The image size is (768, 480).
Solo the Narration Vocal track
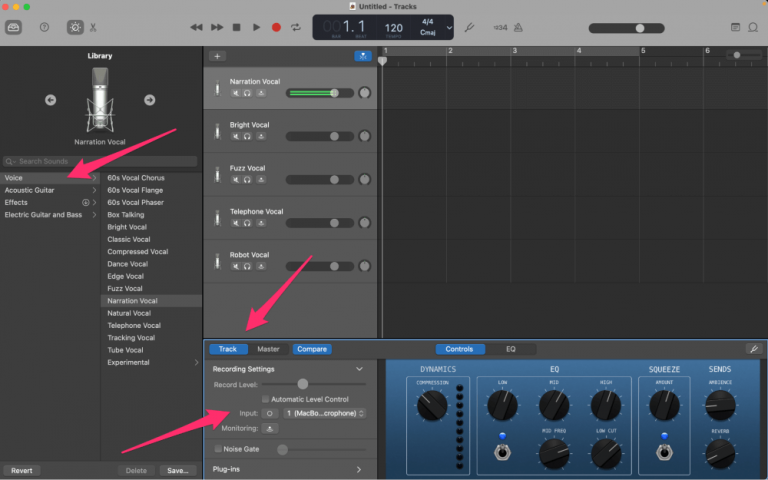click(247, 93)
